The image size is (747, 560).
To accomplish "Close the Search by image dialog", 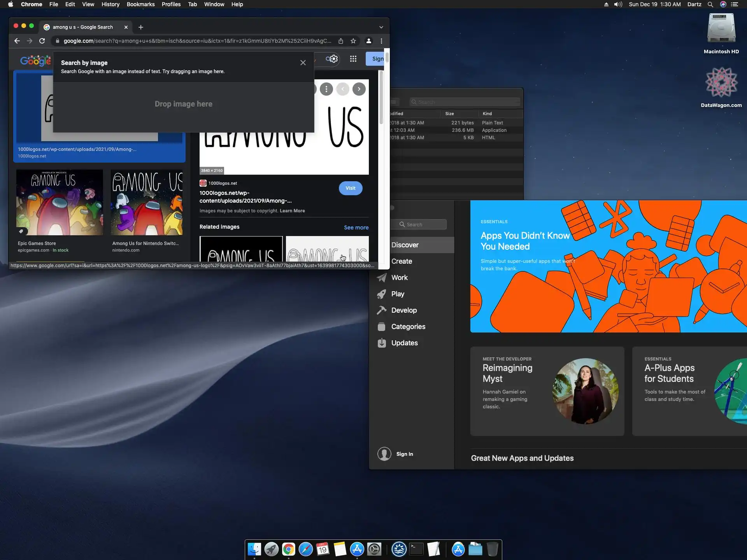I will [x=303, y=63].
